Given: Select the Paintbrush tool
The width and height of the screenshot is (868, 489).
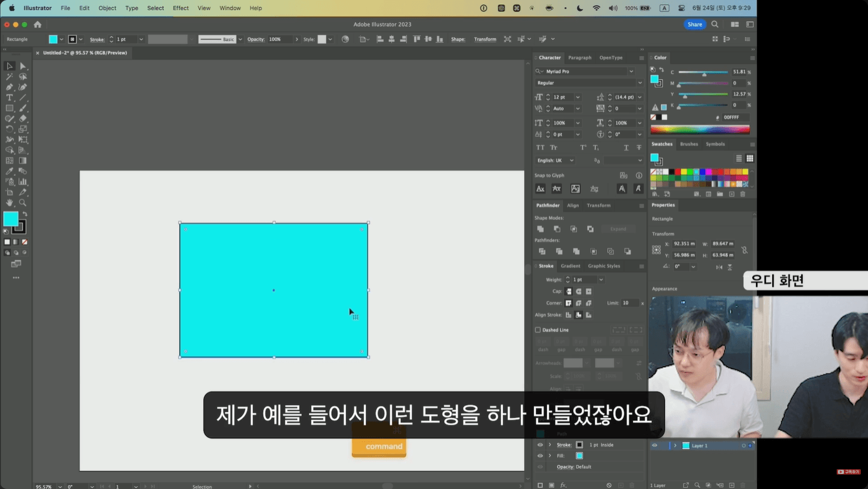Looking at the screenshot, I should coord(23,108).
